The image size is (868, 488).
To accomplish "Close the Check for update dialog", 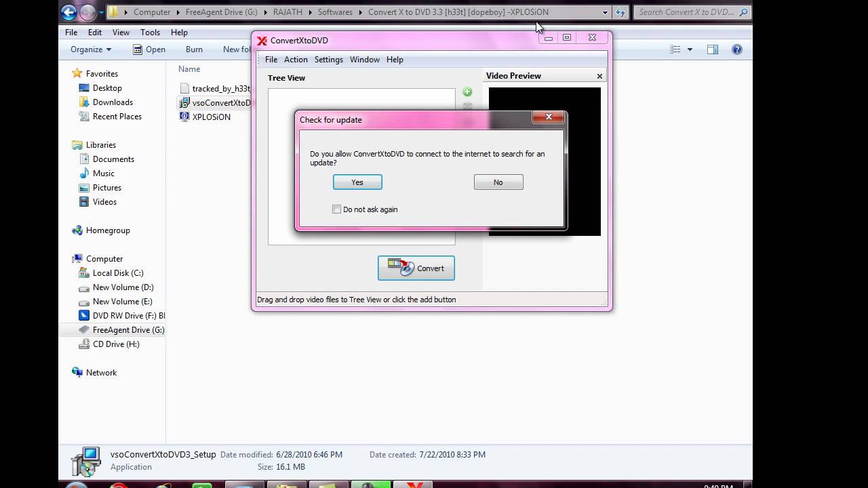I will click(549, 117).
